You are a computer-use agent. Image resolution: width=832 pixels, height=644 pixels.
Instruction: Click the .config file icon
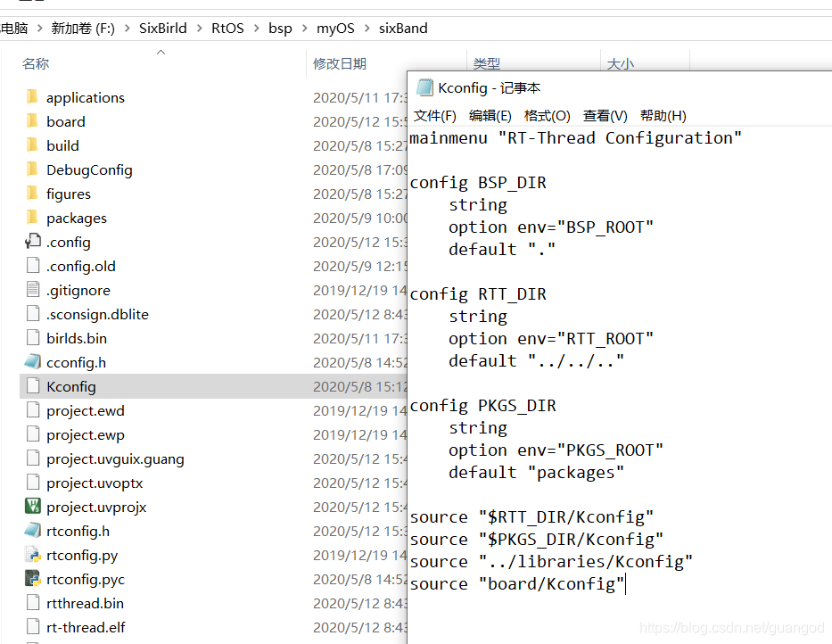(x=33, y=242)
